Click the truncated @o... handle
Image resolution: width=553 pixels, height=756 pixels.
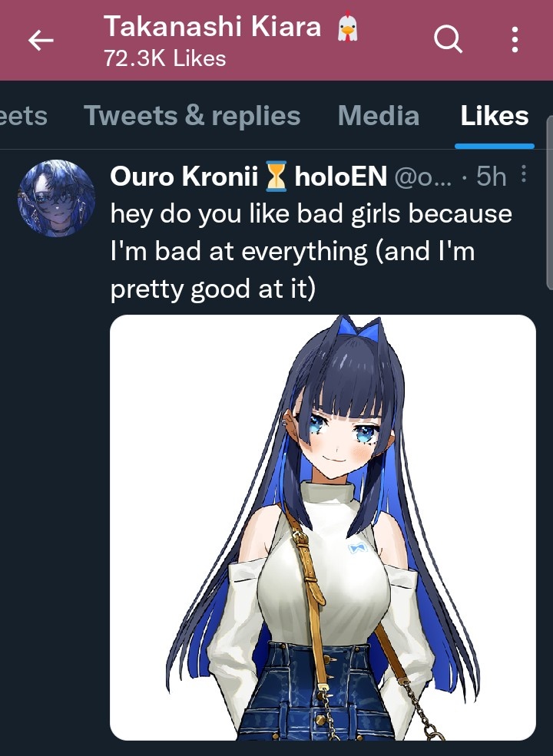click(423, 177)
